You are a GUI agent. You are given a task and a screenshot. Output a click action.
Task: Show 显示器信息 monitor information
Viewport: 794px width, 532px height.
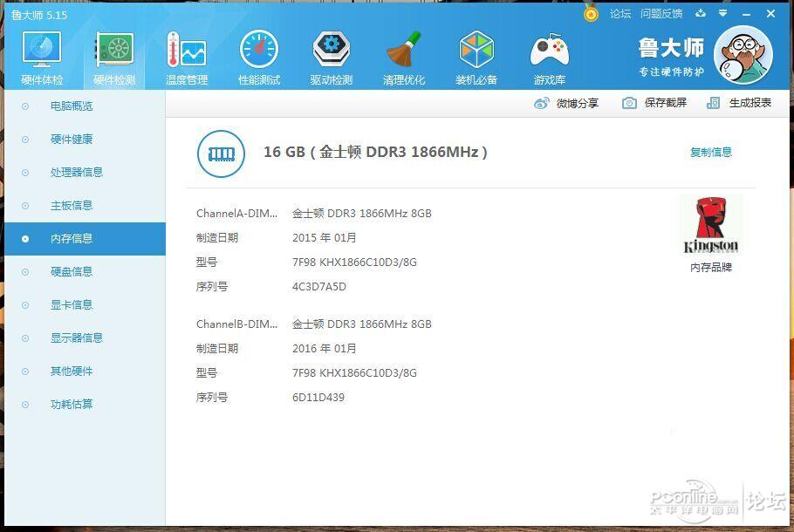point(85,338)
